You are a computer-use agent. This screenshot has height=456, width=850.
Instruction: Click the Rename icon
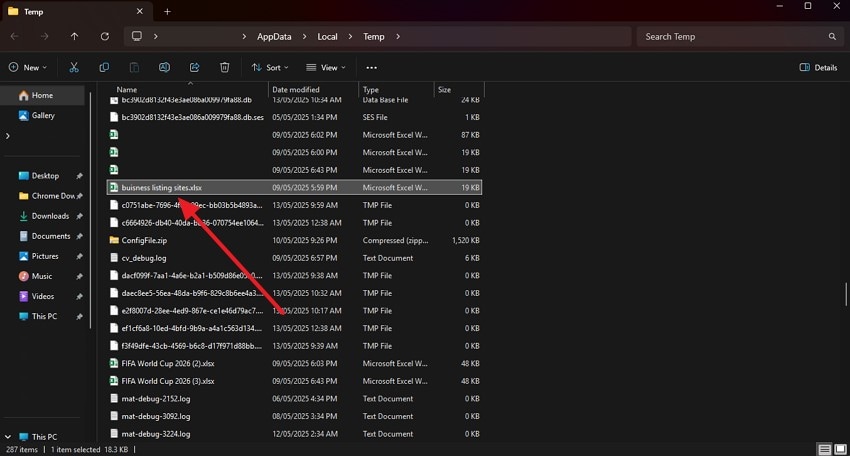coord(164,67)
